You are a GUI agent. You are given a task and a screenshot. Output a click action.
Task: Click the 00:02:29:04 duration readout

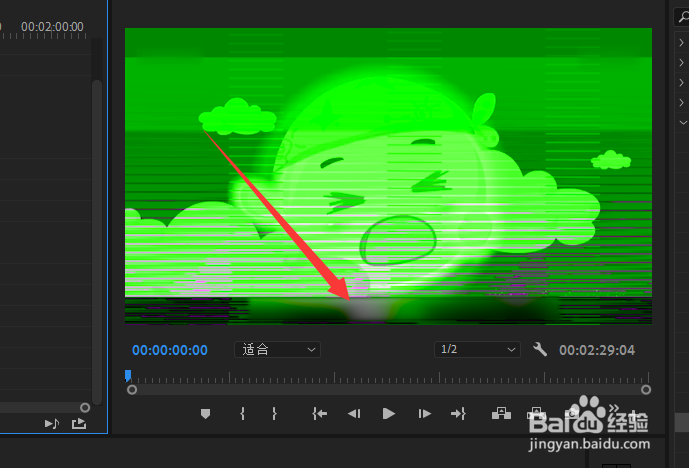[597, 350]
